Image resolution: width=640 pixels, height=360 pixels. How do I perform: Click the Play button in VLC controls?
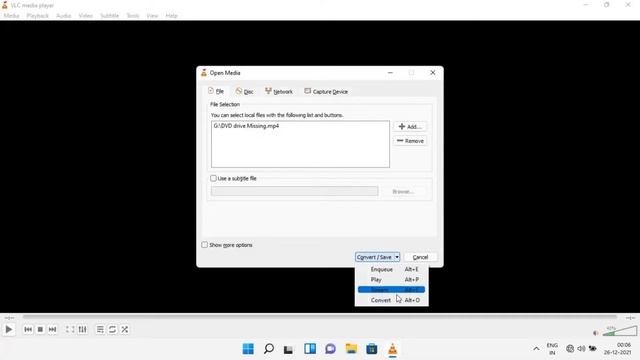(9, 329)
